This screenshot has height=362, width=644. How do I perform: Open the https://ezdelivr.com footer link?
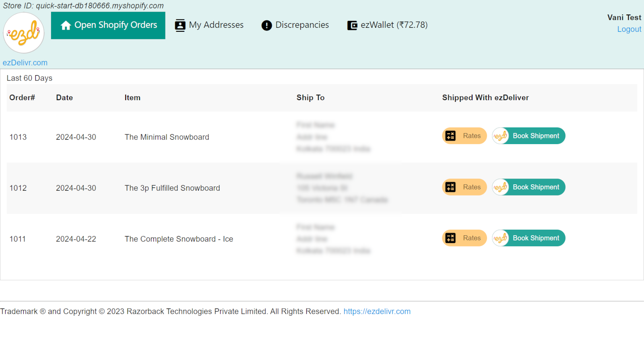[377, 311]
